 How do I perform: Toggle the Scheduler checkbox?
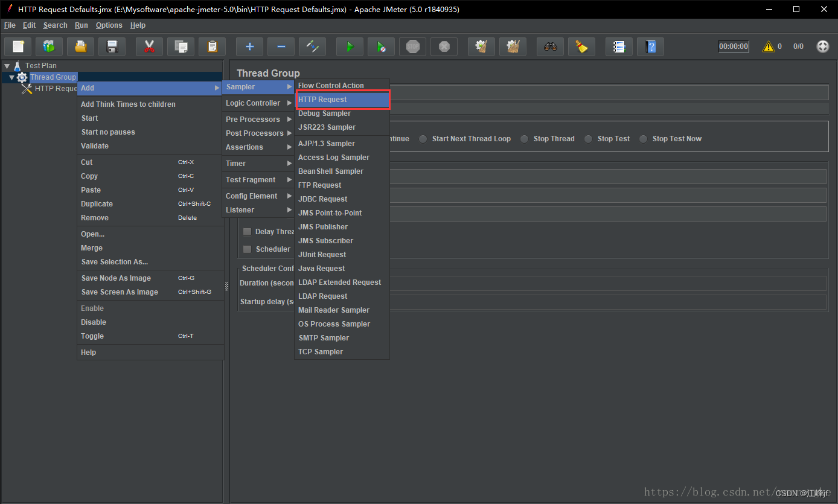point(248,249)
